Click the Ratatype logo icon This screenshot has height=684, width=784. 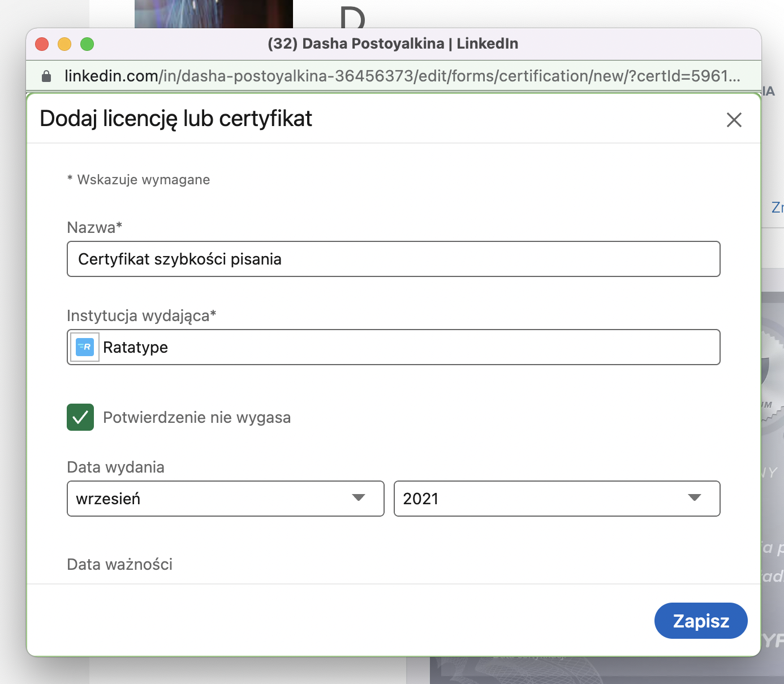[85, 347]
